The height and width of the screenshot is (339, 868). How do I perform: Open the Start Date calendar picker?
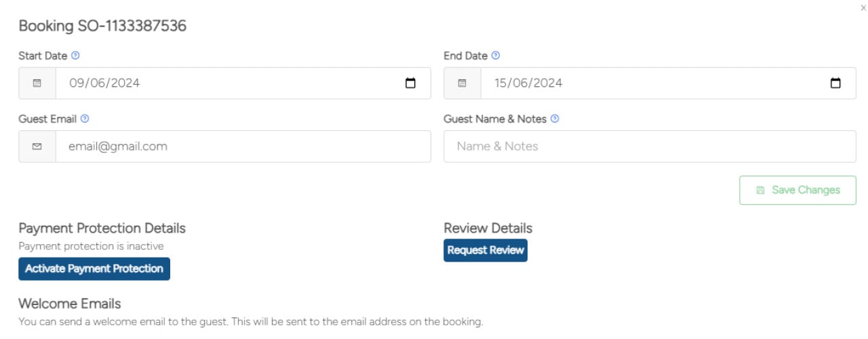(410, 83)
